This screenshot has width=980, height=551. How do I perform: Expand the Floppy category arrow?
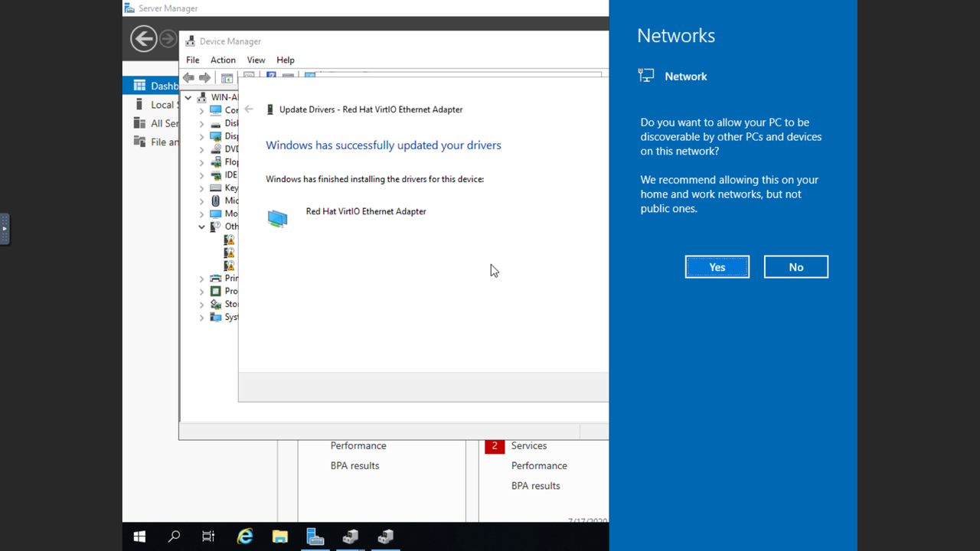pyautogui.click(x=202, y=162)
